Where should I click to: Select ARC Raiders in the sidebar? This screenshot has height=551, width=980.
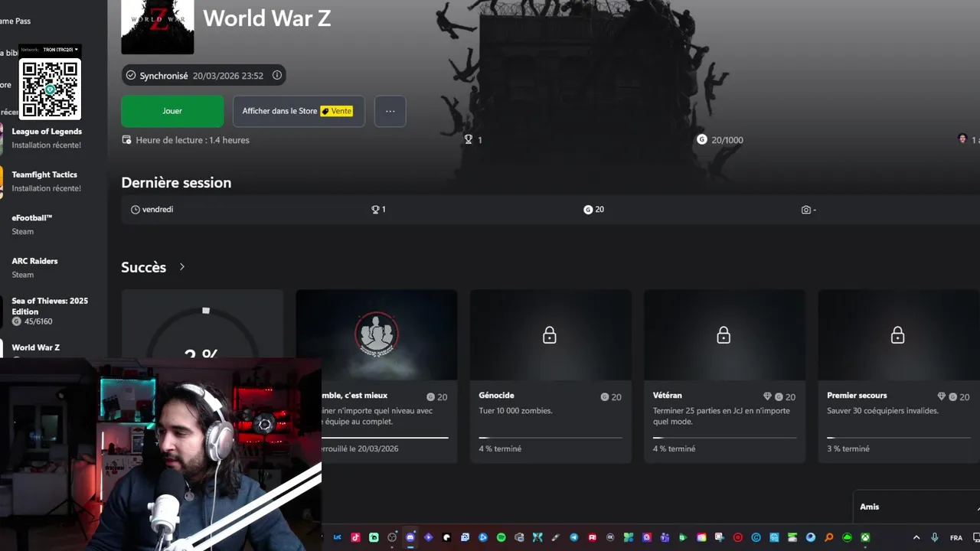click(47, 267)
